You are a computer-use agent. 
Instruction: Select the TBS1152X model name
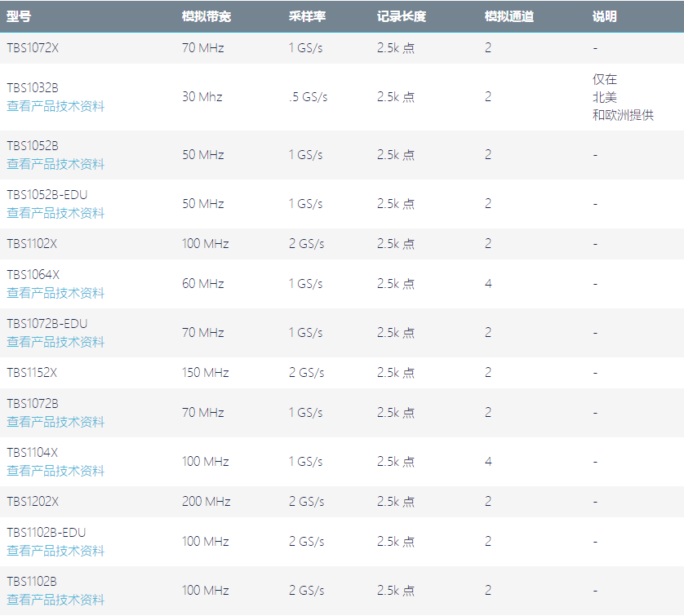pos(32,372)
